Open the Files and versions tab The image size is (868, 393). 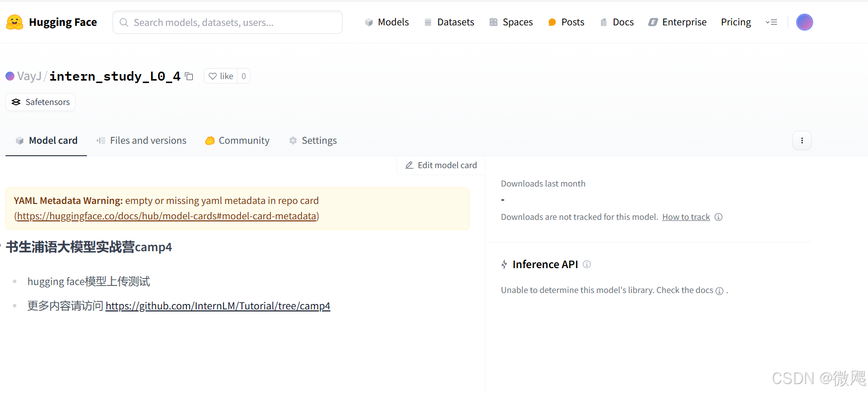pos(142,141)
